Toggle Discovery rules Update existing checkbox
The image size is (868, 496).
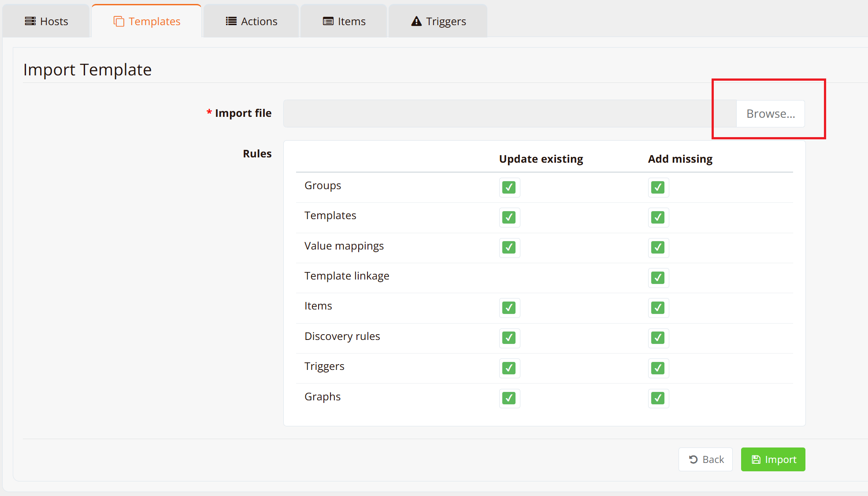click(x=509, y=338)
